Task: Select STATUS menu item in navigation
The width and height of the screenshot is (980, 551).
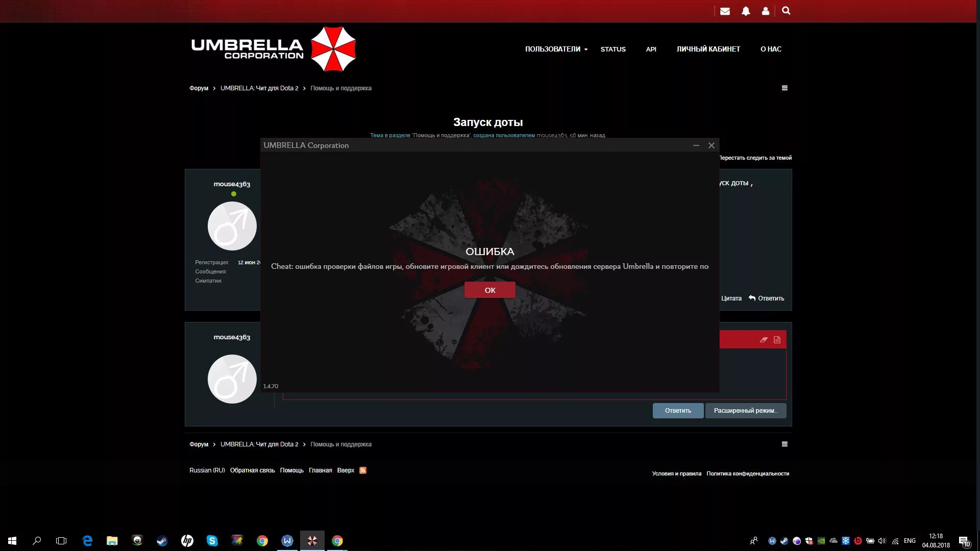Action: coord(612,48)
